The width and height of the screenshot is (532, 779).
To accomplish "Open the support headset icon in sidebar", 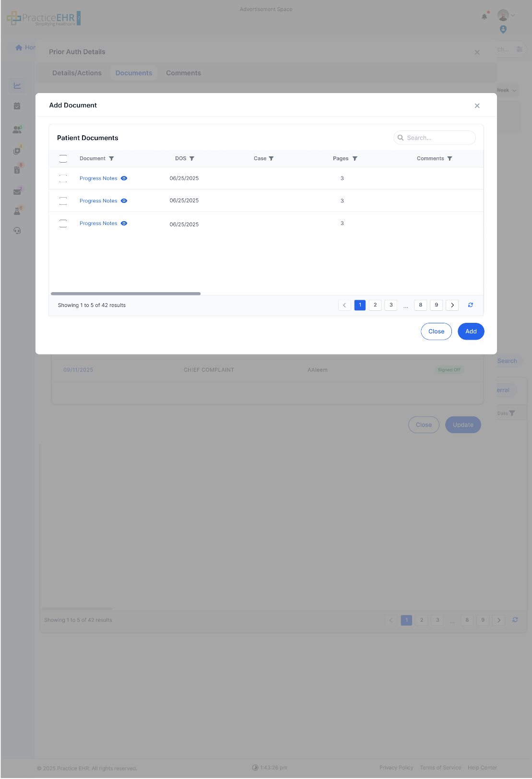I will click(17, 231).
